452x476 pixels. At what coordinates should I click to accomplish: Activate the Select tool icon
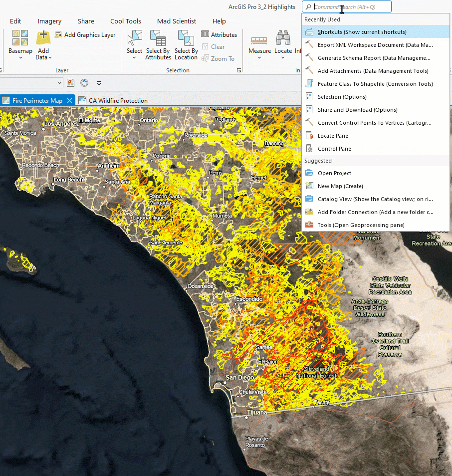click(135, 37)
